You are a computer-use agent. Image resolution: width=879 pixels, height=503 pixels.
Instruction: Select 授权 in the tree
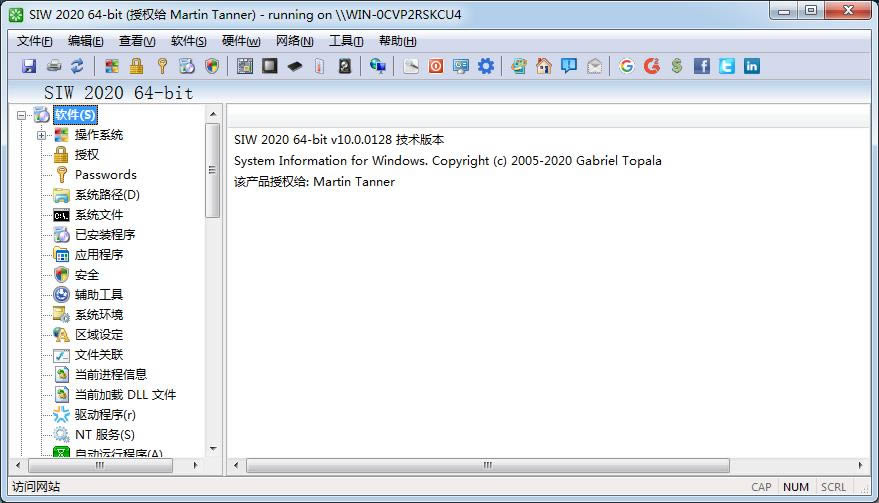[x=87, y=155]
